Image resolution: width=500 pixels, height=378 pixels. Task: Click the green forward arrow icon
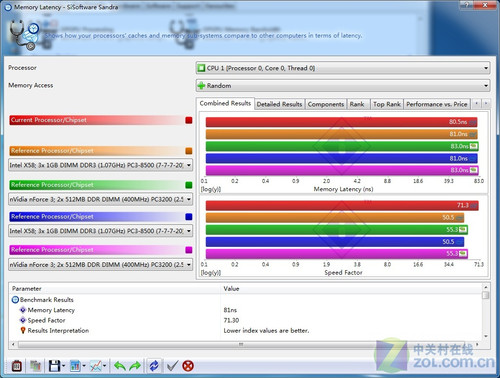[x=135, y=366]
